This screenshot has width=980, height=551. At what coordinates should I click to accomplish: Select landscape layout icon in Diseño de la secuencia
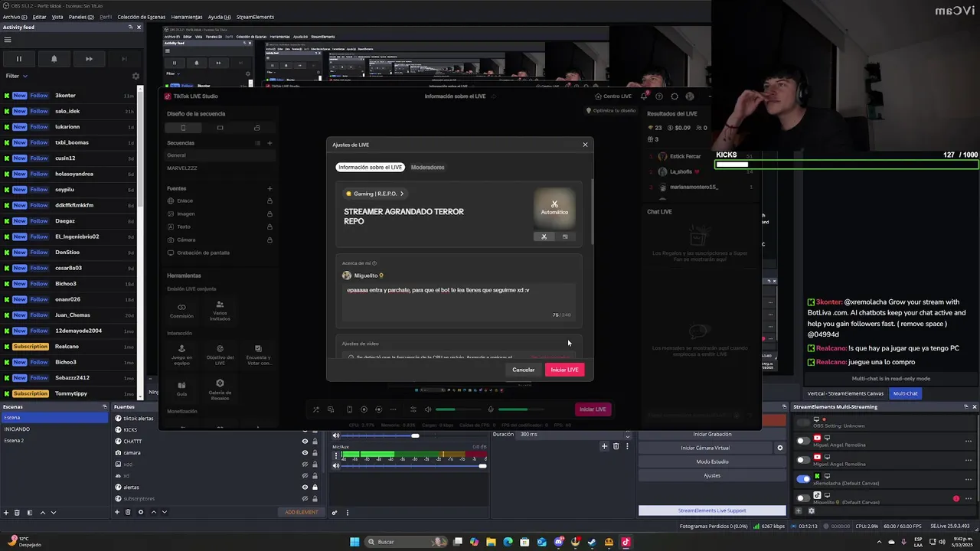click(x=220, y=128)
